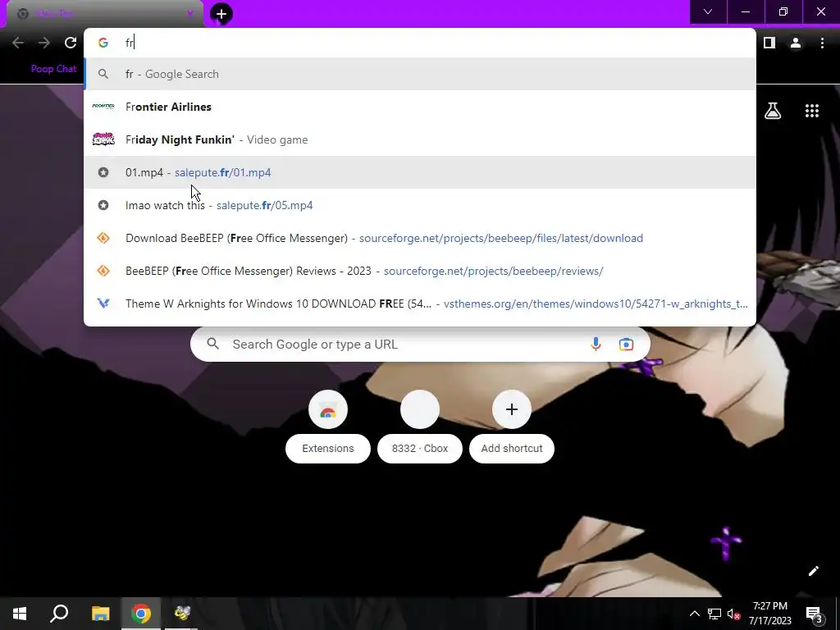Click the Friday Night Funkin' game icon

tap(103, 139)
